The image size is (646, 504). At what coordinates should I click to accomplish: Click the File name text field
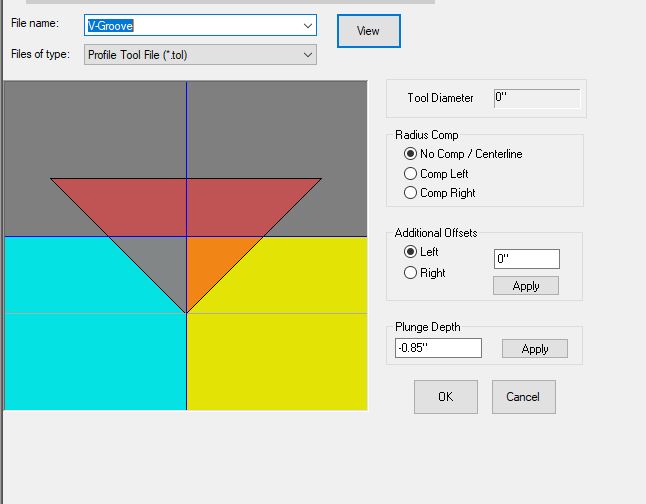(x=190, y=25)
